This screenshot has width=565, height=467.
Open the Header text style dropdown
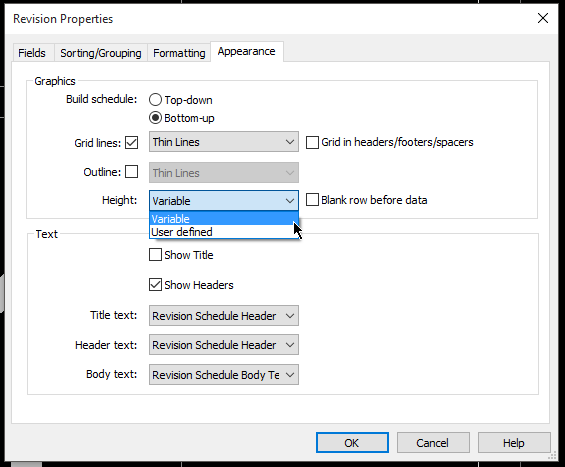pos(224,345)
